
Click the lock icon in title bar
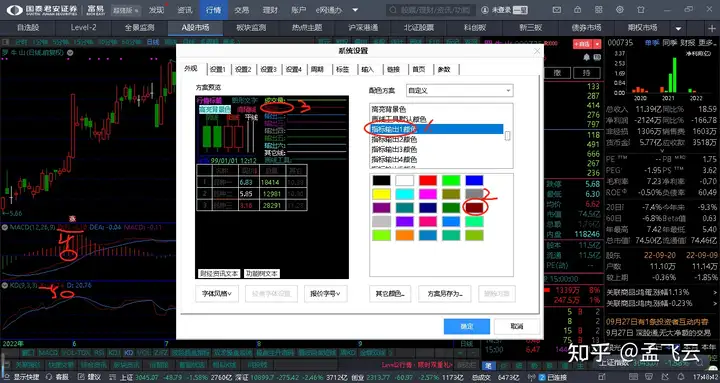point(577,10)
